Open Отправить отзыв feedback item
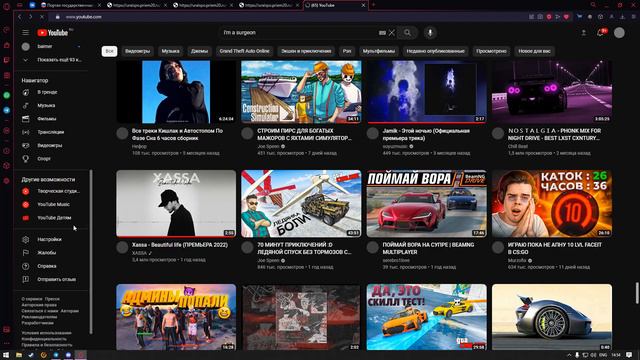This screenshot has height=360, width=640. point(51,280)
